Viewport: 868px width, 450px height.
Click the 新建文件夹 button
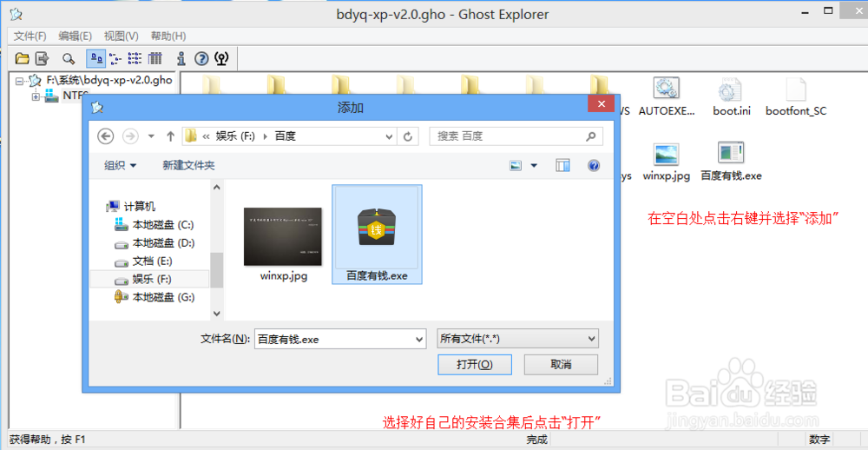(x=188, y=165)
